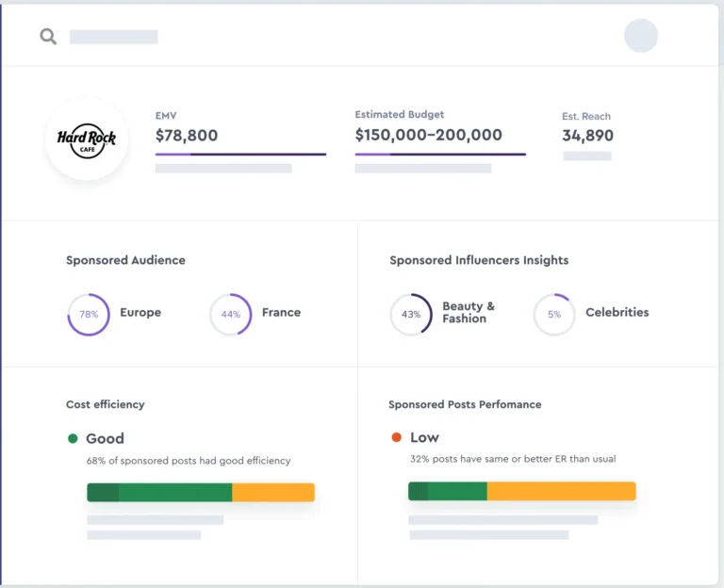Click the $78,800 EMV value
This screenshot has height=588, width=724.
187,136
